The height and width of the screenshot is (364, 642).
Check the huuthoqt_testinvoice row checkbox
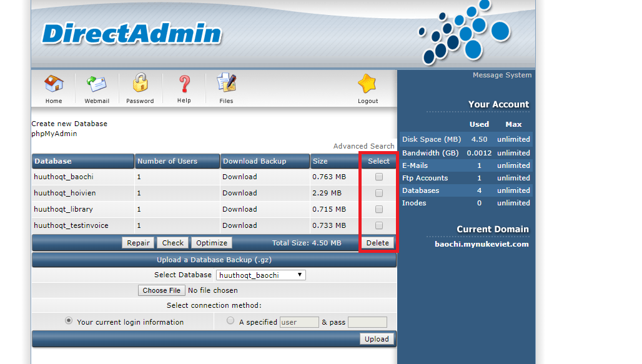coord(379,225)
